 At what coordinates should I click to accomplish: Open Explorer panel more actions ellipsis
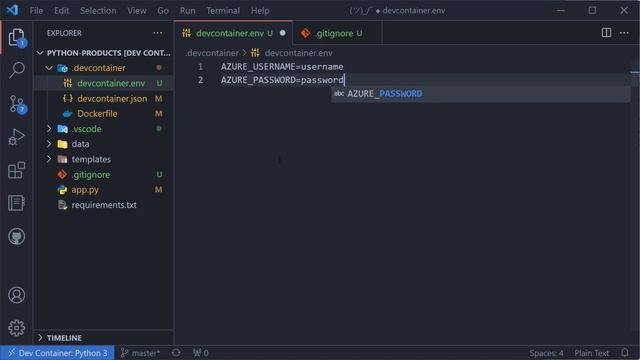point(158,33)
